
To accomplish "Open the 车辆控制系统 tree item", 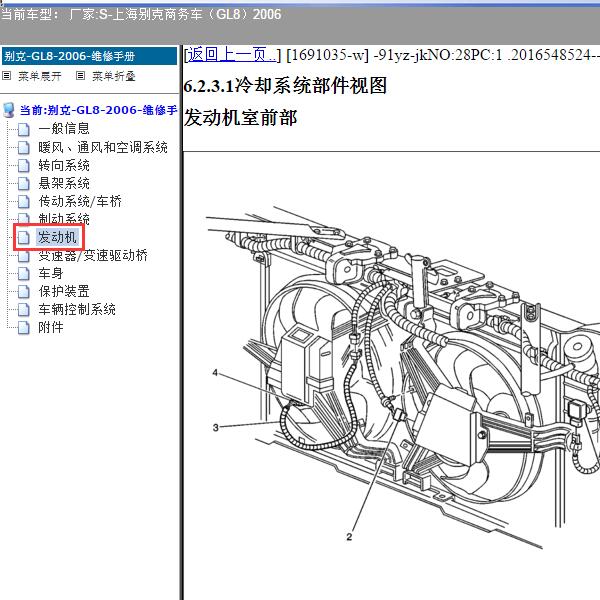I will 77,309.
